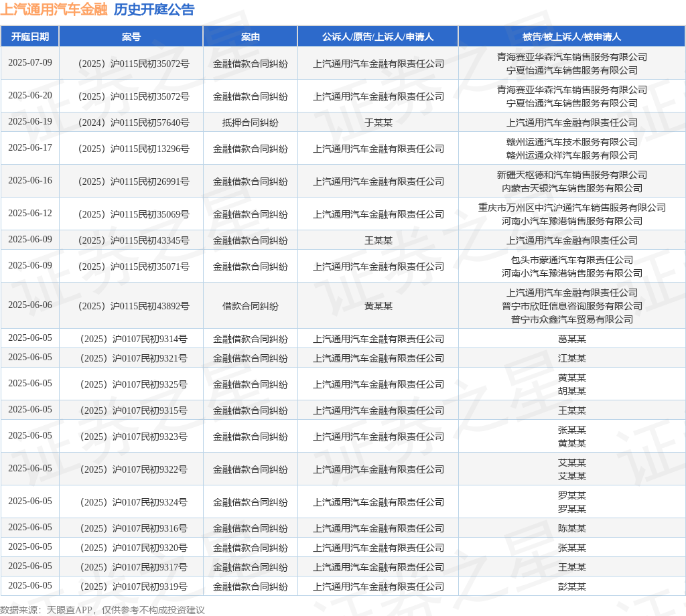Select defendant 新疆天枢德和汽车销售服务有限公司
The width and height of the screenshot is (686, 616).
pos(572,175)
